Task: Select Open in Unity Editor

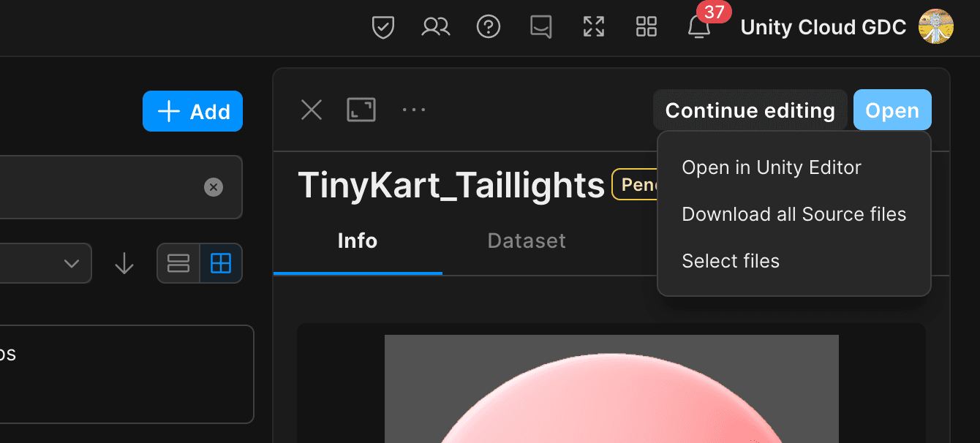Action: click(x=772, y=167)
